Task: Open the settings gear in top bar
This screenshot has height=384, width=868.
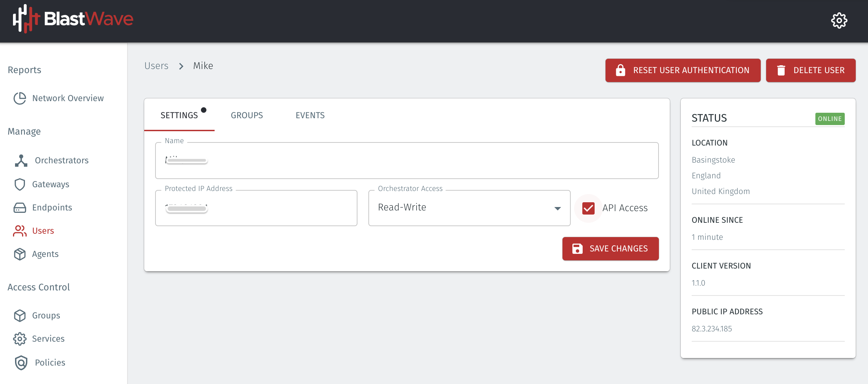Action: tap(839, 20)
